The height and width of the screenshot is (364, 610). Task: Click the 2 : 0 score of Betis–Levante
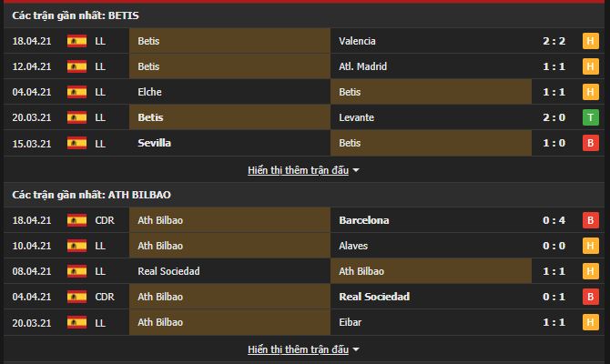554,117
